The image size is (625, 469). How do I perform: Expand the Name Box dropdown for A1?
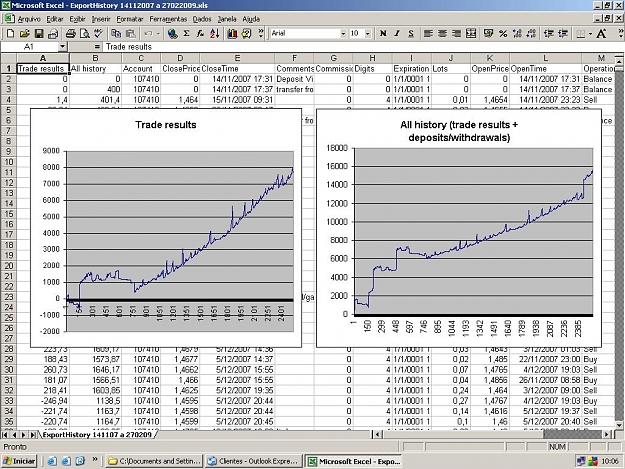click(62, 47)
